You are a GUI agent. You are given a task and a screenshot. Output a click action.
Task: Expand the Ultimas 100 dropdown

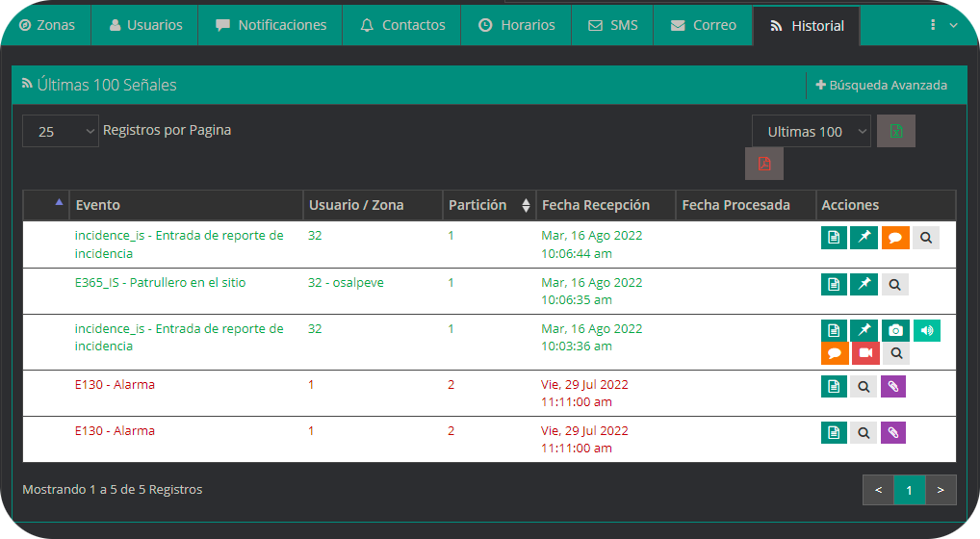811,132
